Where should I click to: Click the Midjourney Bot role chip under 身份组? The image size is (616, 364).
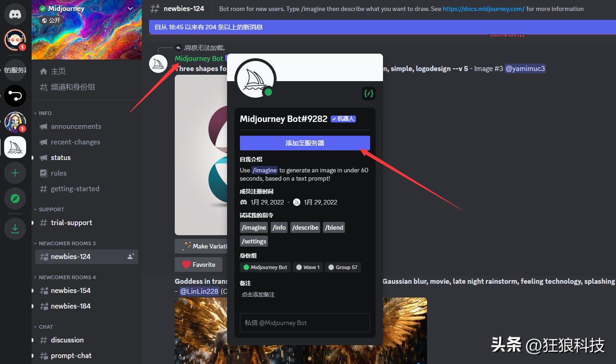[265, 267]
